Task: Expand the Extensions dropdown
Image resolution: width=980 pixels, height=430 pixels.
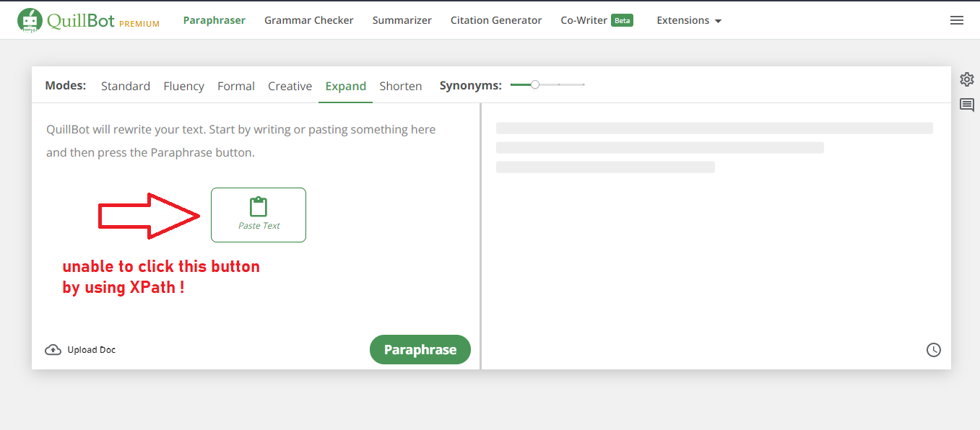Action: point(689,20)
